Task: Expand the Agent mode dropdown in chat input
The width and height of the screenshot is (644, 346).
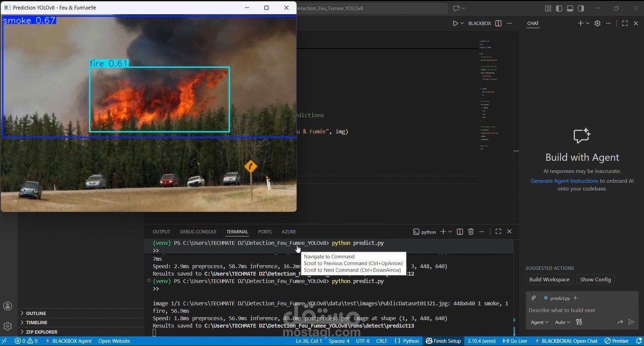Action: (x=540, y=322)
